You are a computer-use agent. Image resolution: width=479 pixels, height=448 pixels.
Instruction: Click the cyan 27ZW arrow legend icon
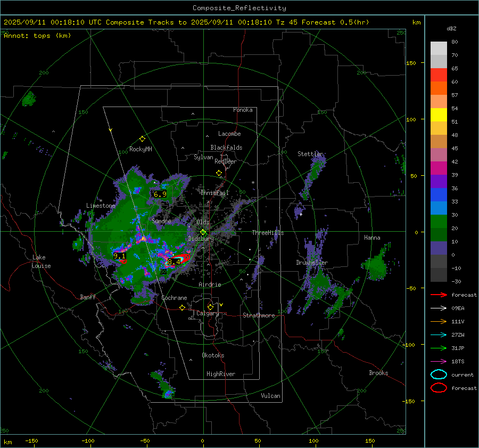pyautogui.click(x=439, y=335)
